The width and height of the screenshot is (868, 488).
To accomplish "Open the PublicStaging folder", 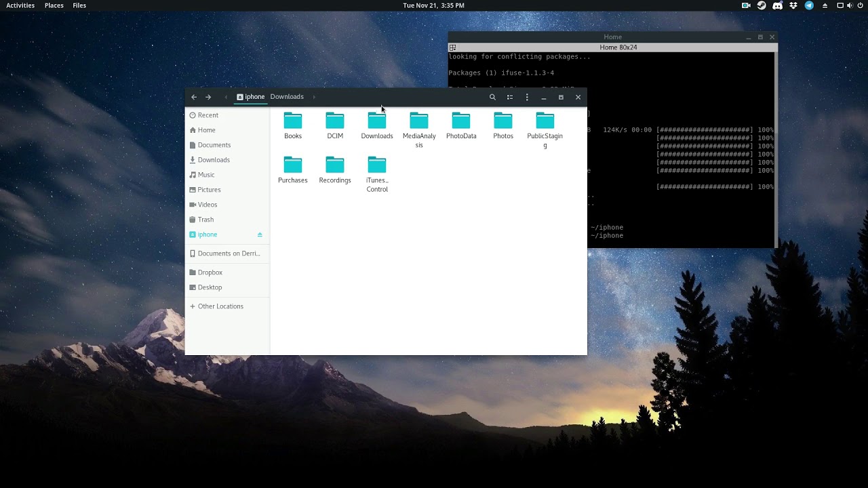I will coord(545,130).
